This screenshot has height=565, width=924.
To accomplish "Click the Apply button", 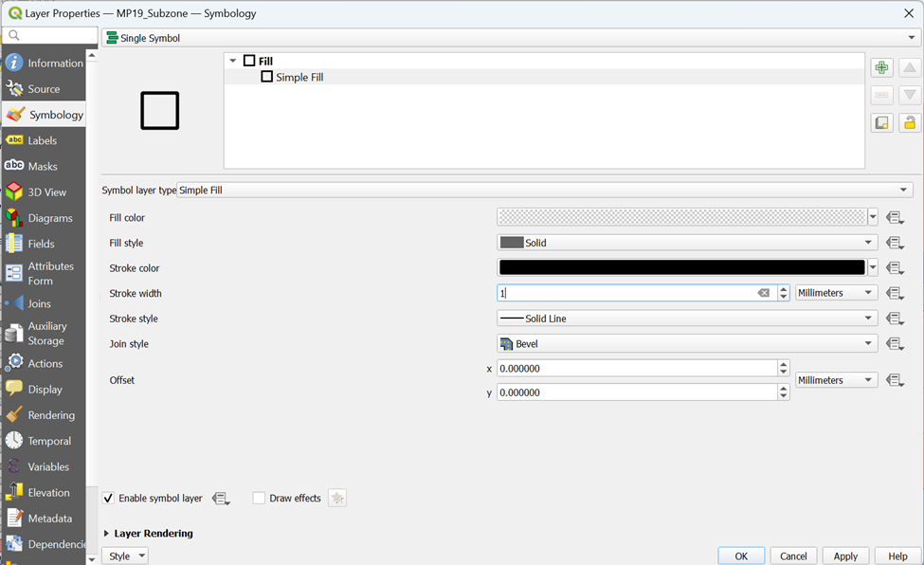I will [845, 556].
